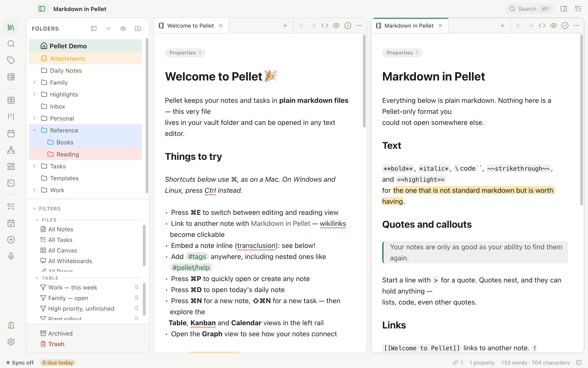Viewport: 588px width, 368px height.
Task: Click the Search field in title bar
Action: tap(530, 9)
